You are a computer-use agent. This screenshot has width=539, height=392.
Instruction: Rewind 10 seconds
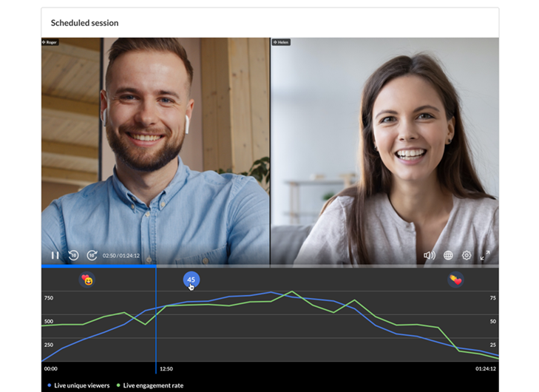pyautogui.click(x=73, y=255)
